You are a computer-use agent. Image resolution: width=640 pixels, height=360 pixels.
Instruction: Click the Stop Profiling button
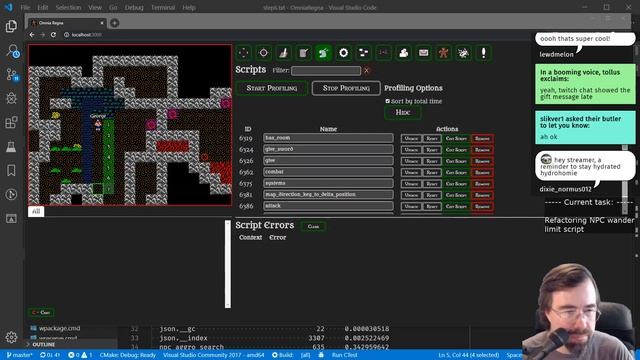pos(346,88)
